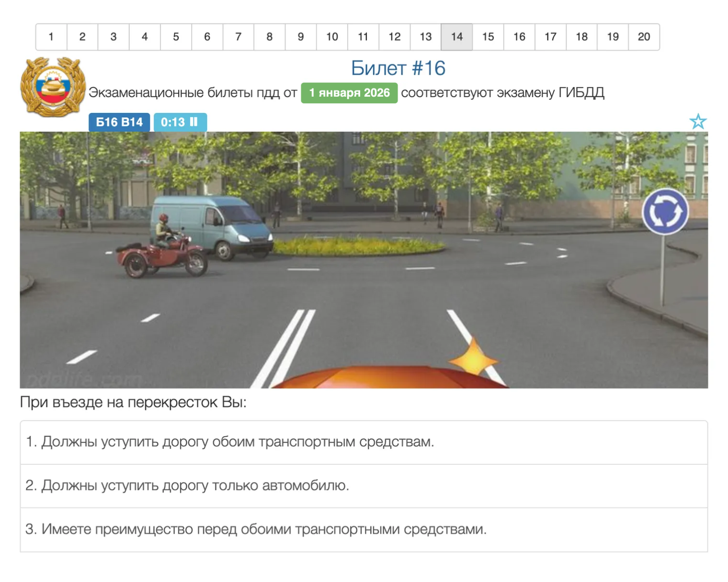
Task: Open question 10 from the number bar
Action: coord(331,36)
